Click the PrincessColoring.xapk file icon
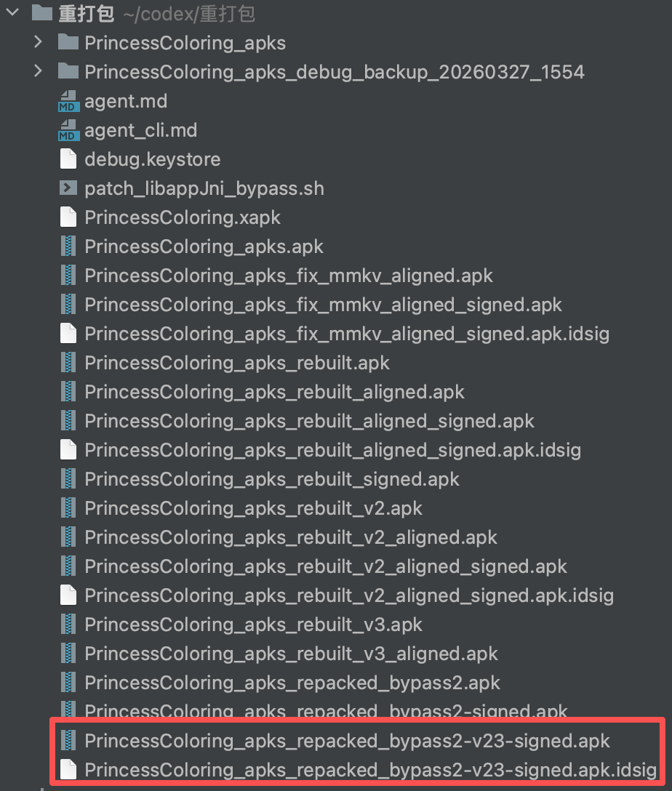The width and height of the screenshot is (672, 791). pos(68,217)
